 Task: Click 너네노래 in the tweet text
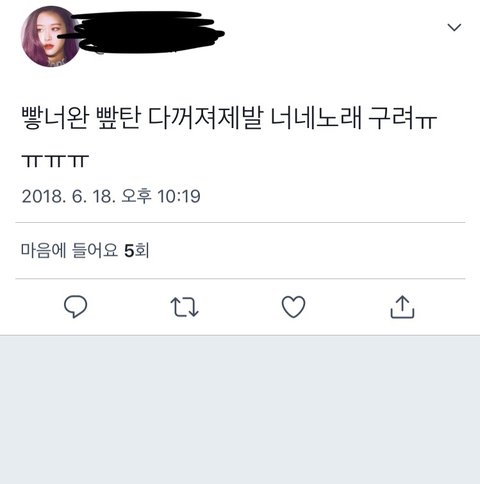316,118
